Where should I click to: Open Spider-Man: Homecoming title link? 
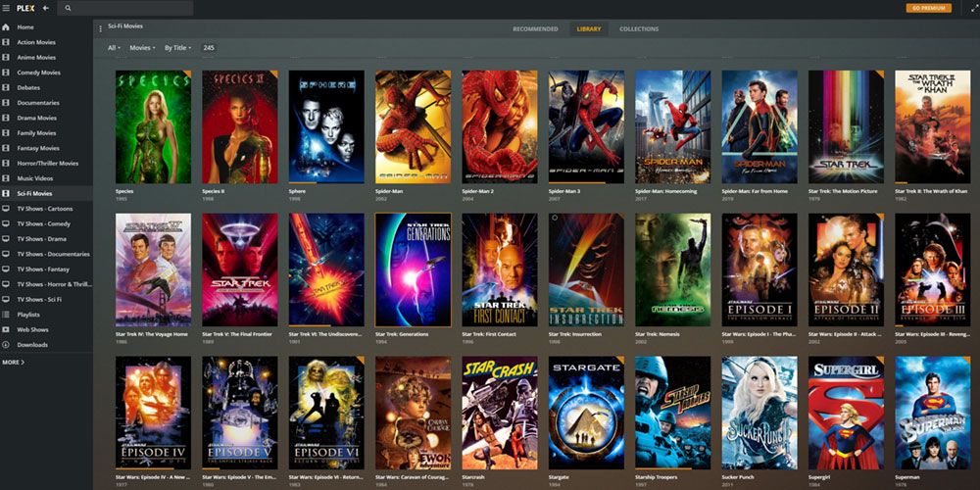pyautogui.click(x=663, y=191)
